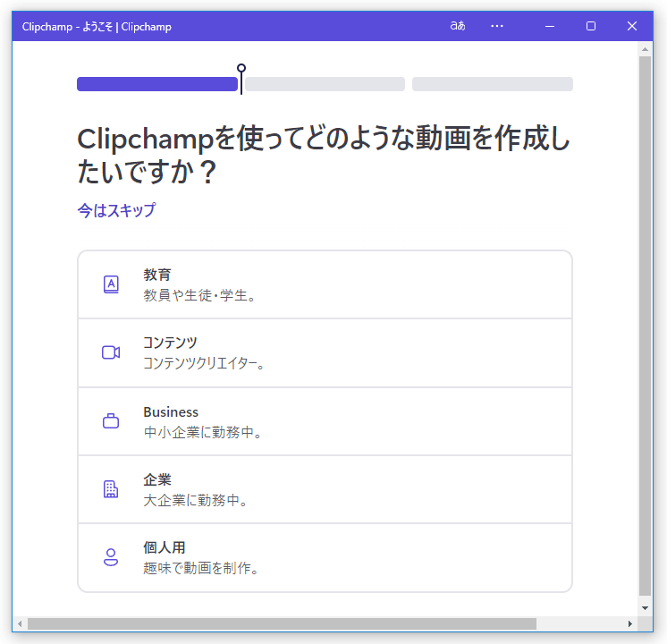Click the person icon beside 個人用
The width and height of the screenshot is (667, 644).
point(111,557)
